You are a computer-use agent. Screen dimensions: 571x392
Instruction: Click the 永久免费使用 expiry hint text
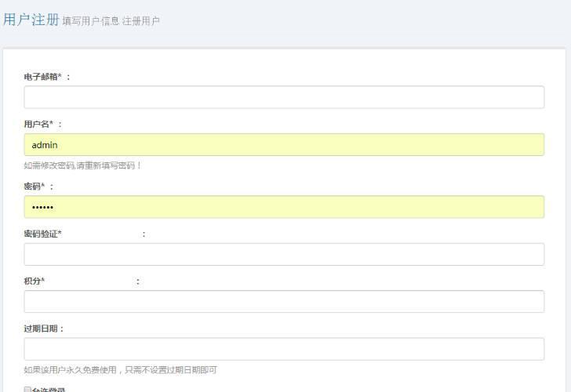(x=120, y=369)
